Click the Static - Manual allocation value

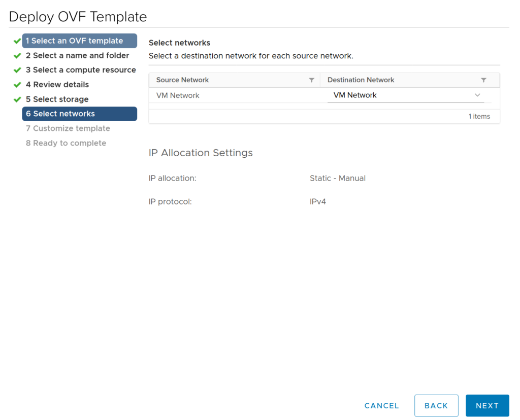pos(338,178)
